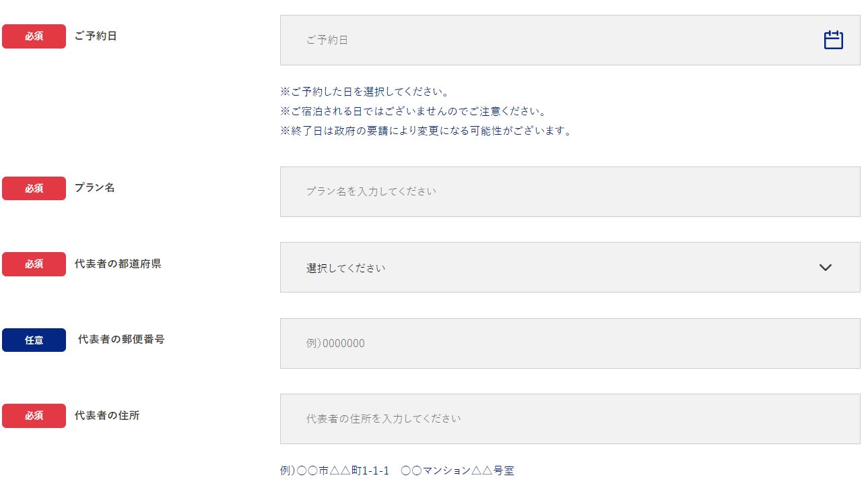Click the 代表者の住所 field label

[107, 415]
